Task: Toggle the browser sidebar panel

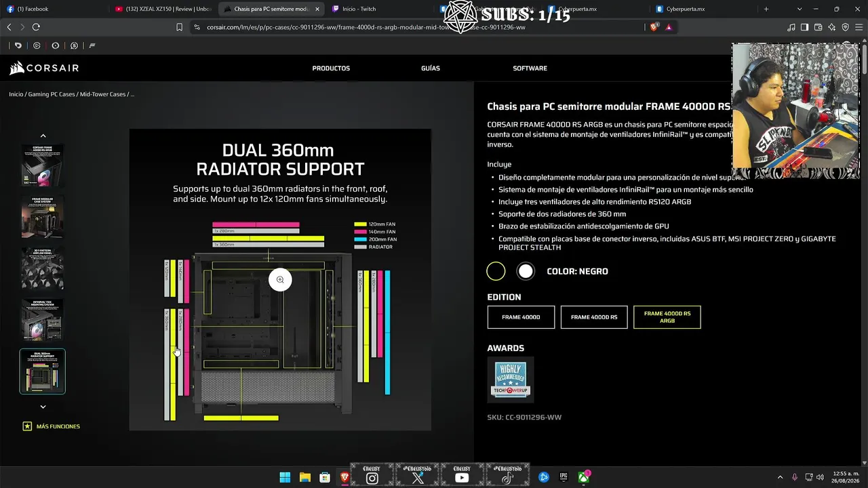Action: (x=804, y=27)
